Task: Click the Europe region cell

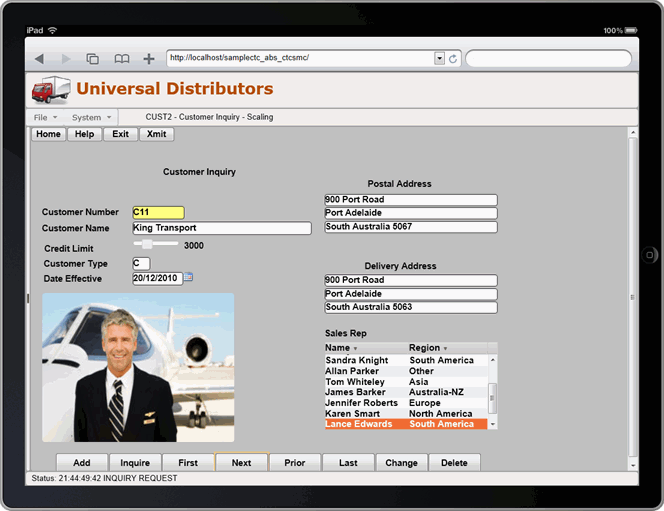Action: click(425, 403)
